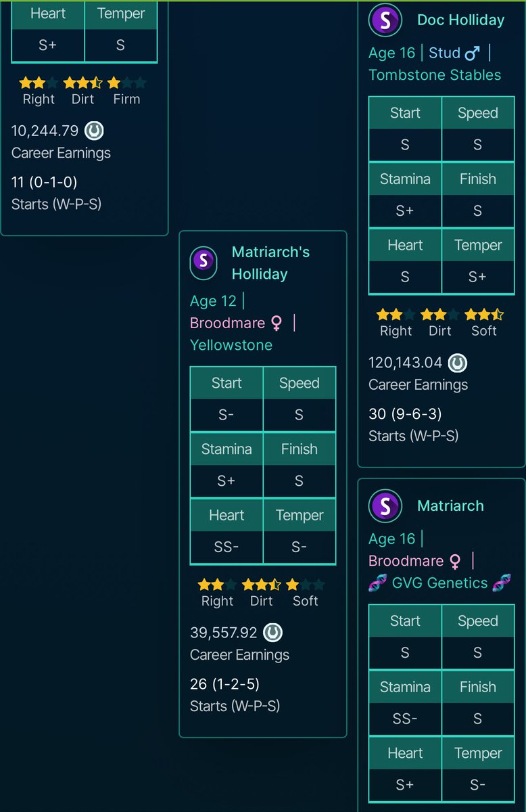Visit the GVG Genetics stable link
Image resolution: width=526 pixels, height=812 pixels.
(439, 583)
